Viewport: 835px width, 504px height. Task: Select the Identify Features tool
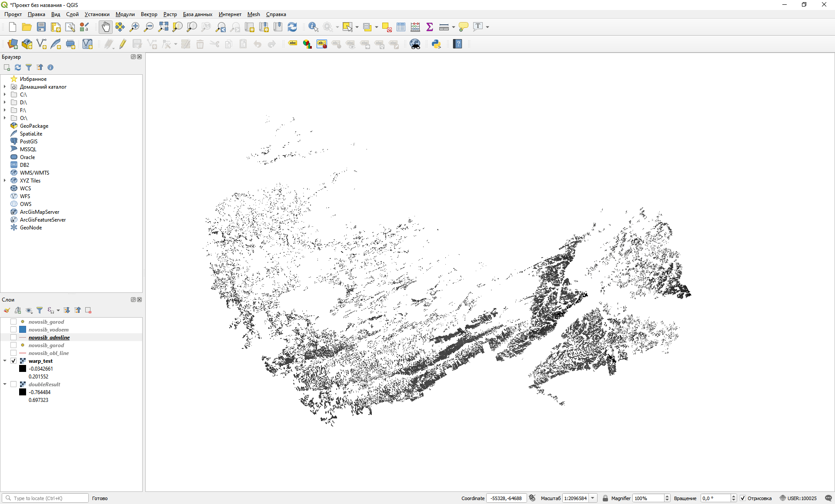point(313,27)
